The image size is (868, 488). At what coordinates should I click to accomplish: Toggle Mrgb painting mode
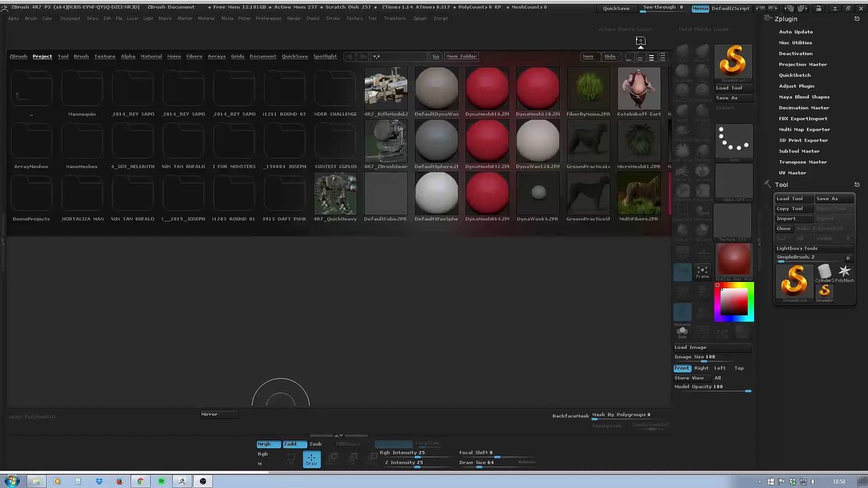coord(264,444)
